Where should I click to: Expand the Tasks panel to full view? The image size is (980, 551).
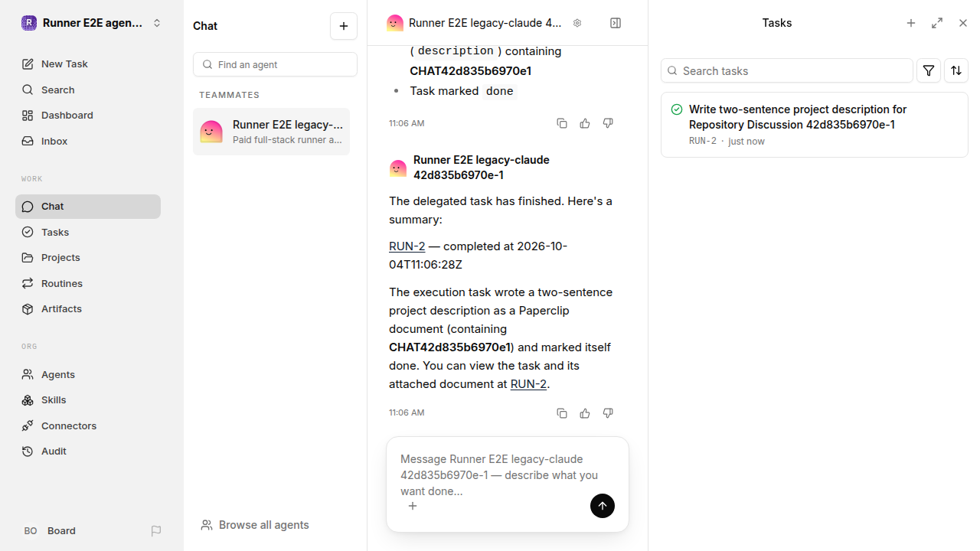tap(937, 23)
